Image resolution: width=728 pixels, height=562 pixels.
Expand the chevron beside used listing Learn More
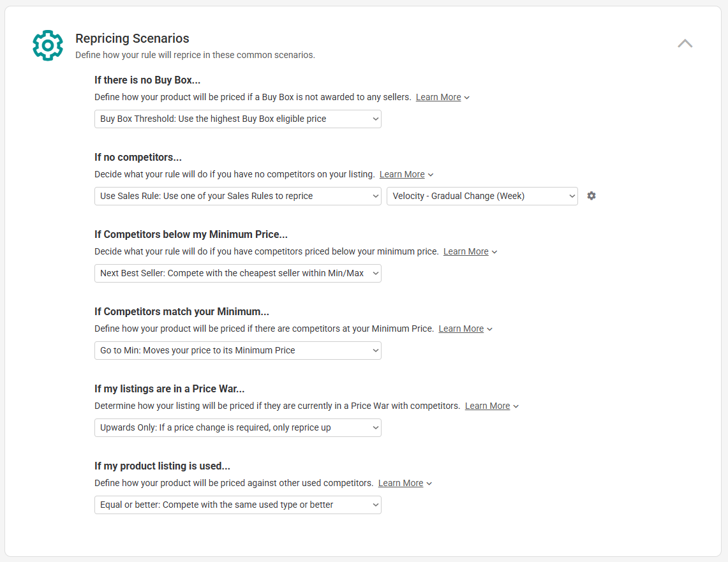tap(429, 484)
